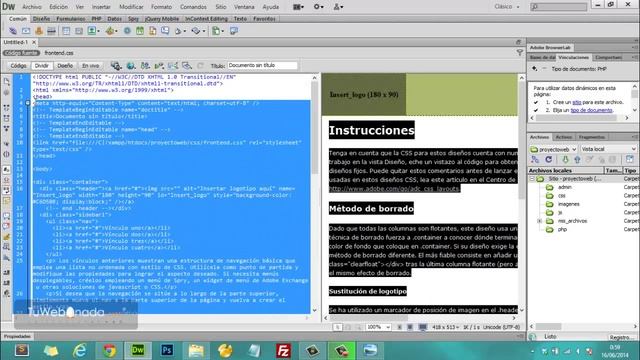The width and height of the screenshot is (640, 360).
Task: Switch to Código view
Action: point(18,65)
